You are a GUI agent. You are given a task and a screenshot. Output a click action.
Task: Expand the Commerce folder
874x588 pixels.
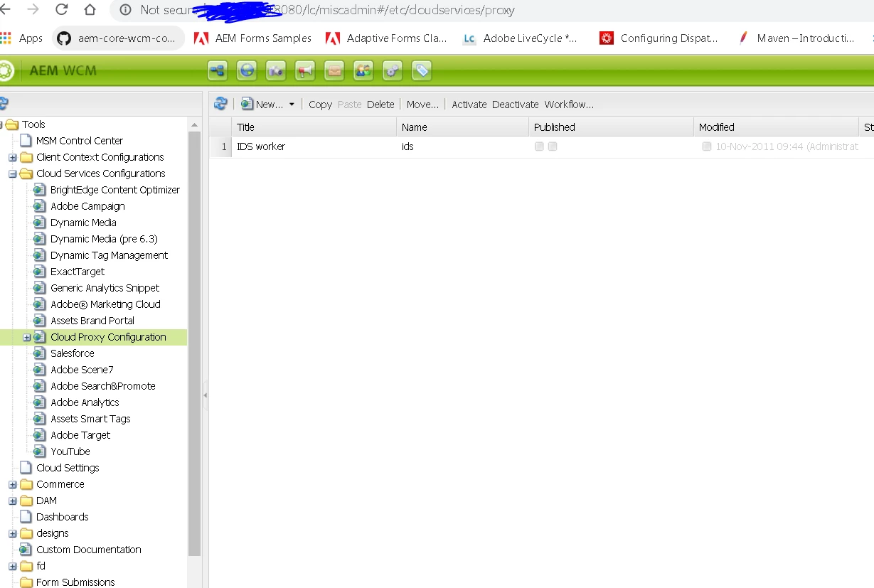(x=12, y=485)
